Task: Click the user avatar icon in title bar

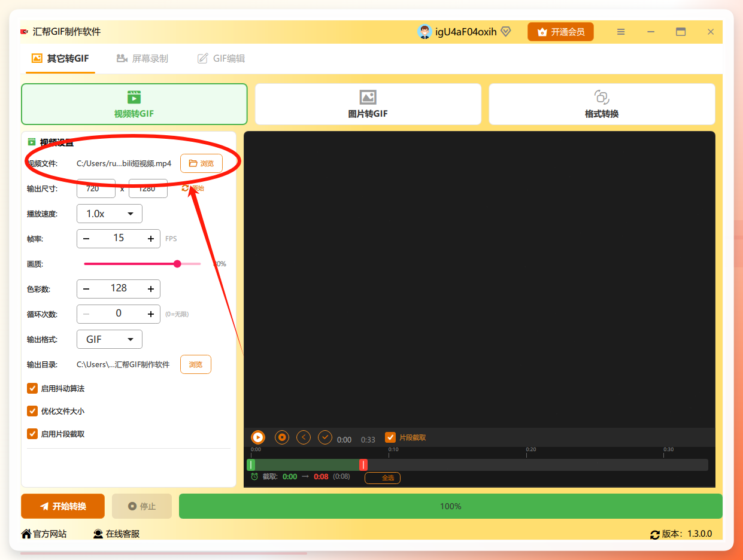Action: [424, 32]
